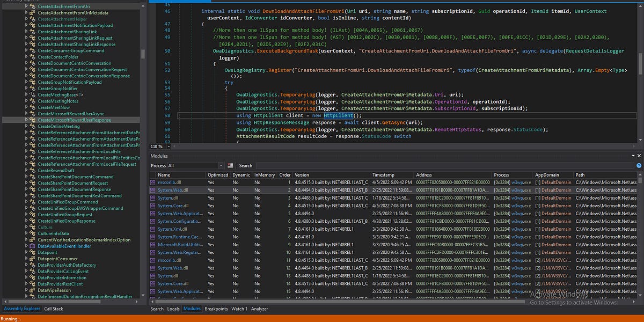
Task: Open the Process filter dropdown
Action: point(220,166)
